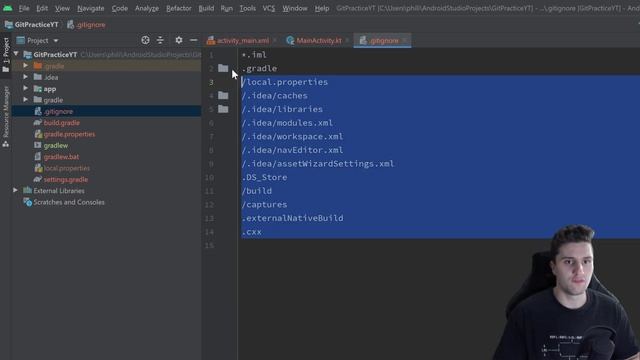Screen dimensions: 640x360
Task: Expand the .idea folder arrow
Action: tap(26, 77)
